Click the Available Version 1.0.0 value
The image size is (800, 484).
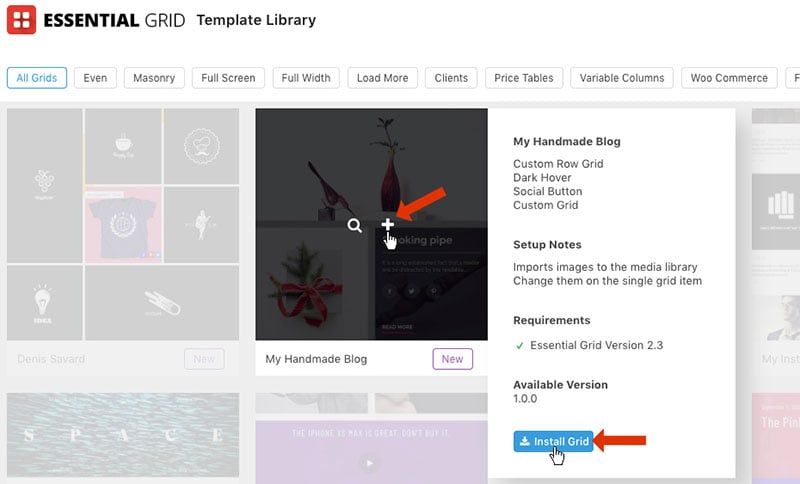[525, 399]
